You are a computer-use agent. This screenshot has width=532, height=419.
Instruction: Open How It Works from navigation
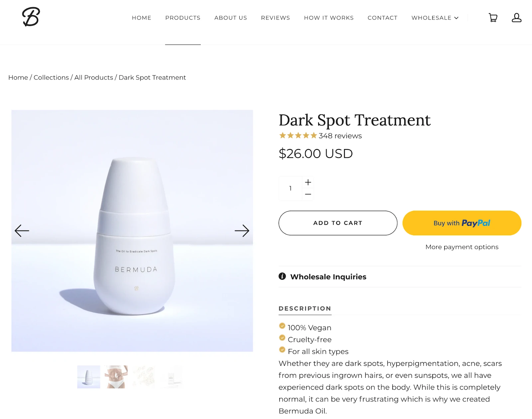(x=329, y=18)
